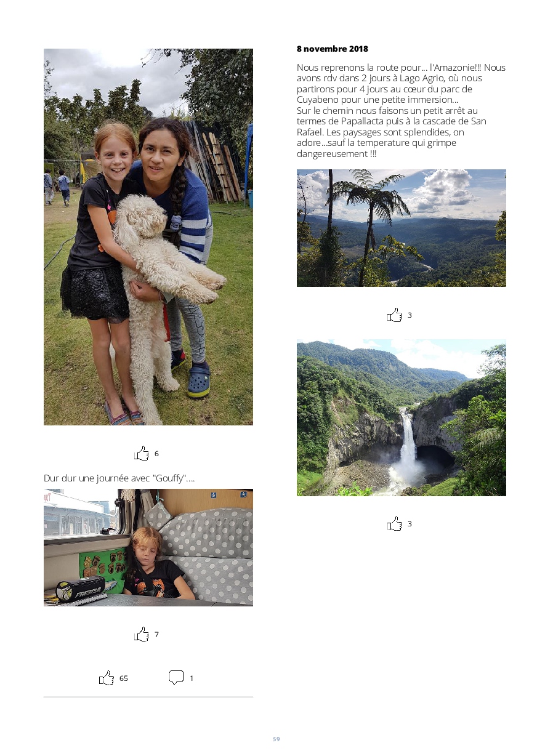Screen dimensions: 553x756
Task: Click the total like count 65
Action: (x=124, y=678)
